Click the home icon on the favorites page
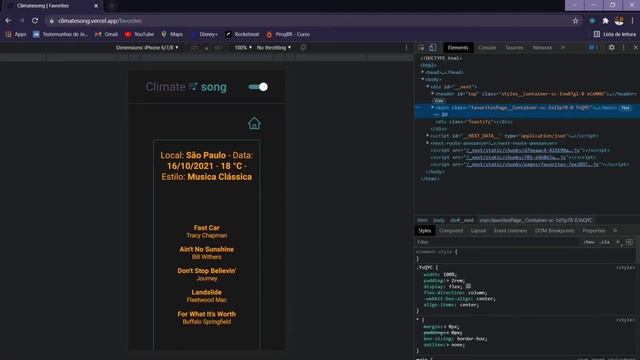Viewport: 640px width, 360px height. (x=254, y=123)
